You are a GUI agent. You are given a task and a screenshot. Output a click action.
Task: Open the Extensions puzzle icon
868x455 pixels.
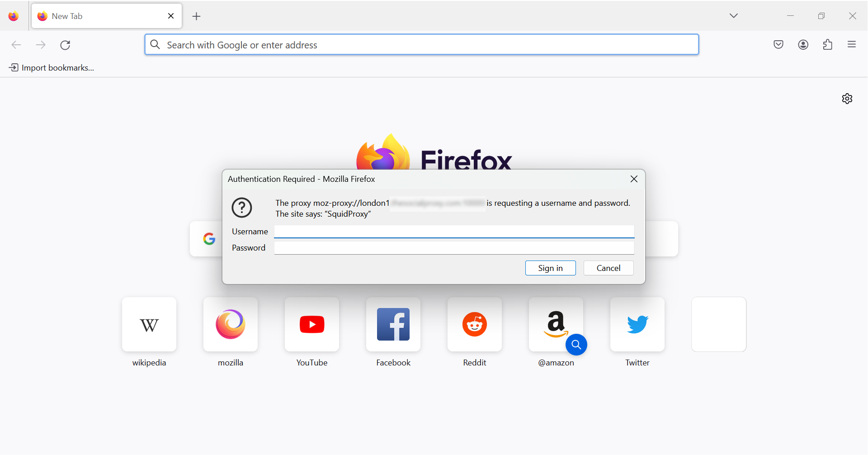pos(828,44)
